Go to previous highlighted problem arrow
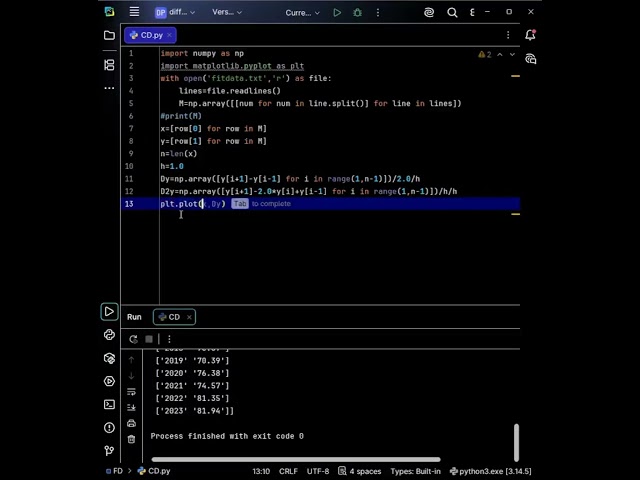 500,54
